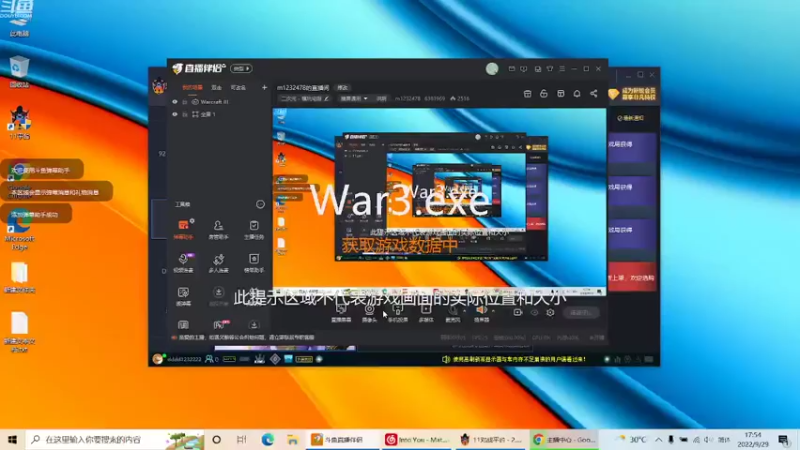The image size is (800, 450).
Task: Click the Windows taskbar search box
Action: pos(115,439)
